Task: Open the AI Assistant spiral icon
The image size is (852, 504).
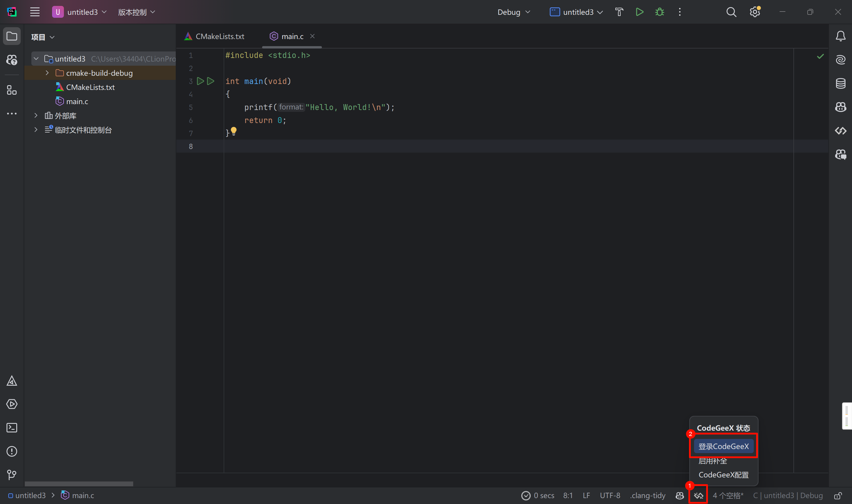Action: tap(840, 60)
